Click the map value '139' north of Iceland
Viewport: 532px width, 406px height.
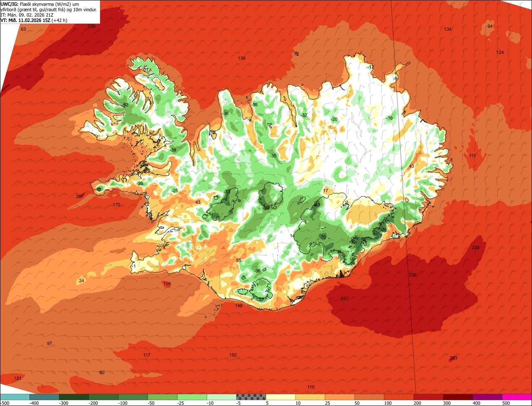click(x=241, y=58)
